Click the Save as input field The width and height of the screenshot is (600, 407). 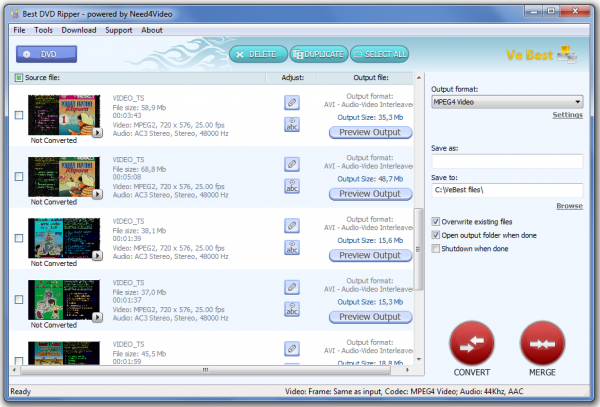tap(507, 161)
